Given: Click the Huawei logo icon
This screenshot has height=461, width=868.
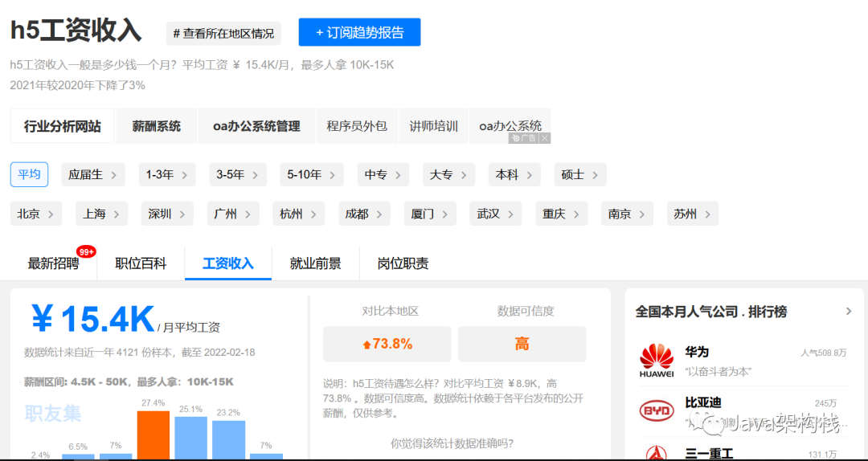Looking at the screenshot, I should (657, 361).
